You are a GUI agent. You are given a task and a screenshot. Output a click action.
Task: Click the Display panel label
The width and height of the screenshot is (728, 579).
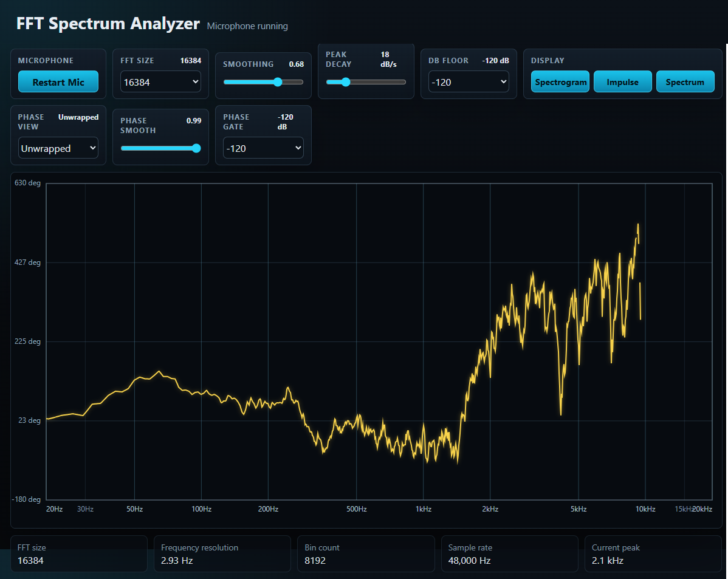[x=548, y=60]
